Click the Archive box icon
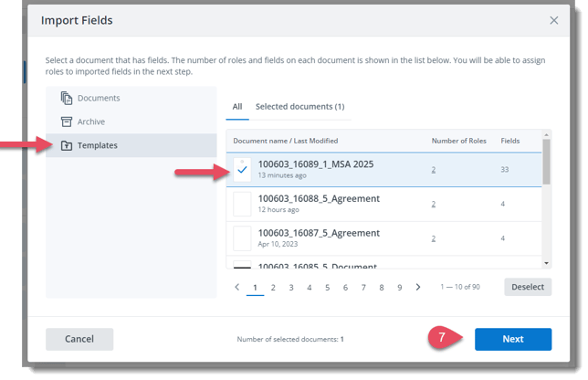 tap(67, 121)
